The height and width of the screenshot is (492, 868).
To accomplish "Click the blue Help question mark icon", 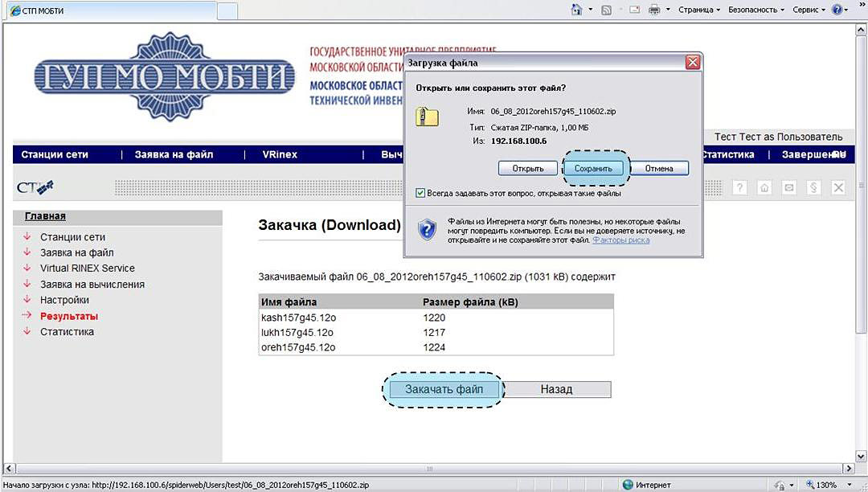I will pyautogui.click(x=837, y=10).
